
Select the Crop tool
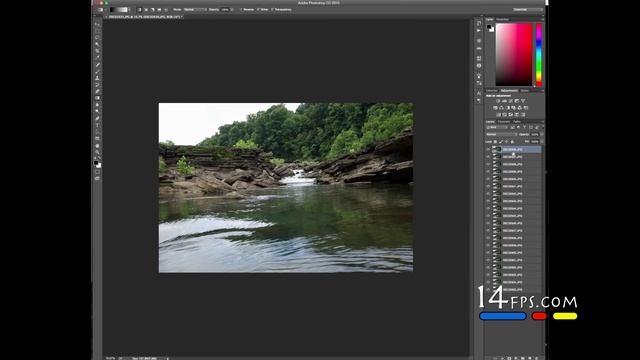[x=97, y=51]
